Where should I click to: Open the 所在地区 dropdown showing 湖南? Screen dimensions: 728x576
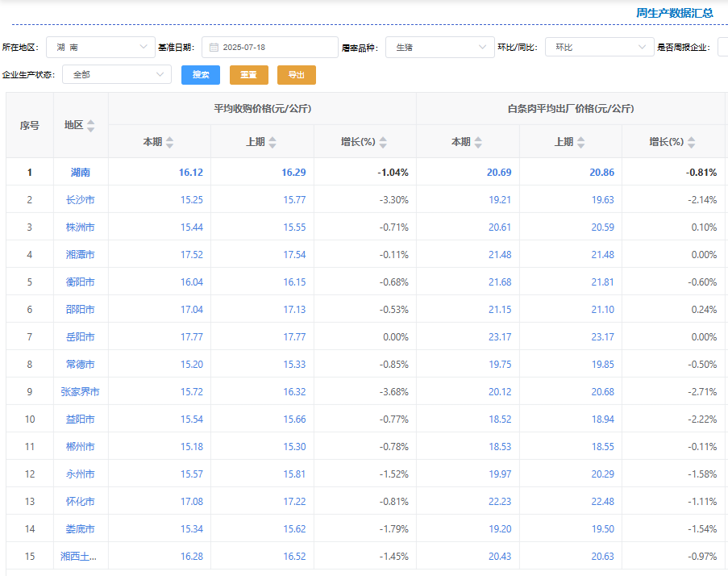click(100, 48)
